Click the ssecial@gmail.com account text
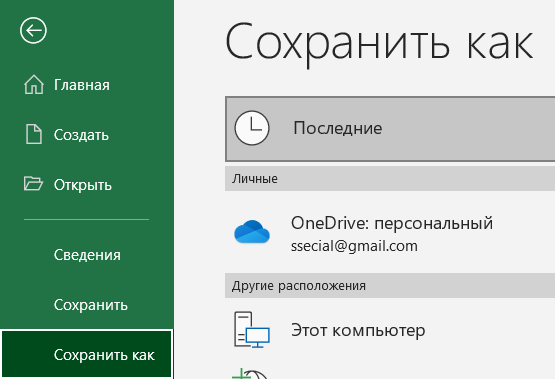 (x=354, y=246)
